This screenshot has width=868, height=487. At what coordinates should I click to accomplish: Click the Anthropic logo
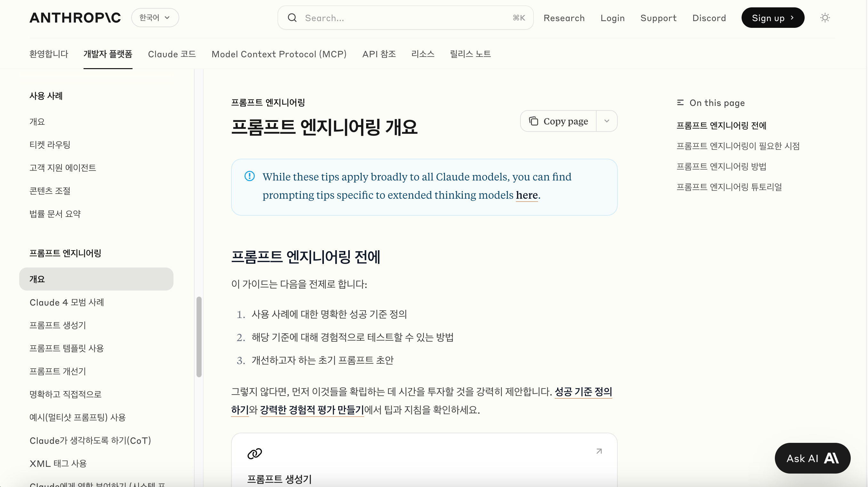tap(75, 18)
